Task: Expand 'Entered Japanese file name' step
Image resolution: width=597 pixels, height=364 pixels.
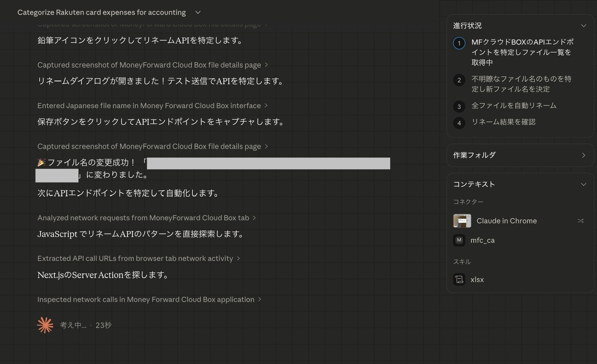Action: point(152,105)
